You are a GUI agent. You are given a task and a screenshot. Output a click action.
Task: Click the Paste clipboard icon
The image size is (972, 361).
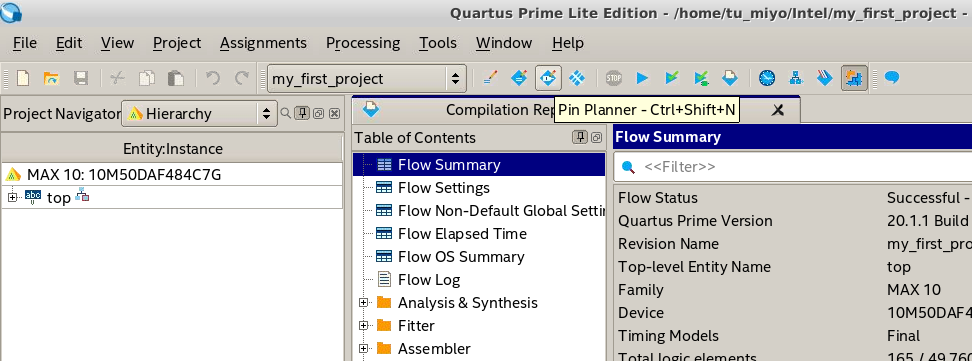click(176, 78)
